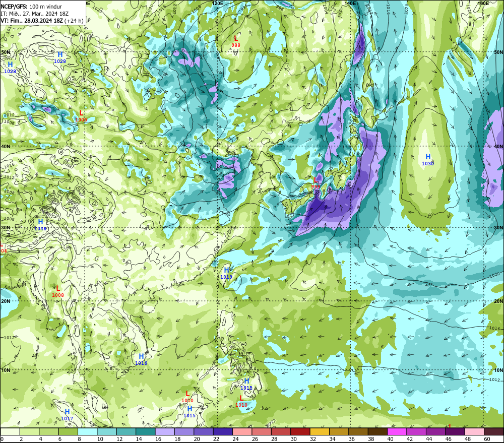Select the 8–10 light cyan legend swatch
504x443 pixels.
87,431
